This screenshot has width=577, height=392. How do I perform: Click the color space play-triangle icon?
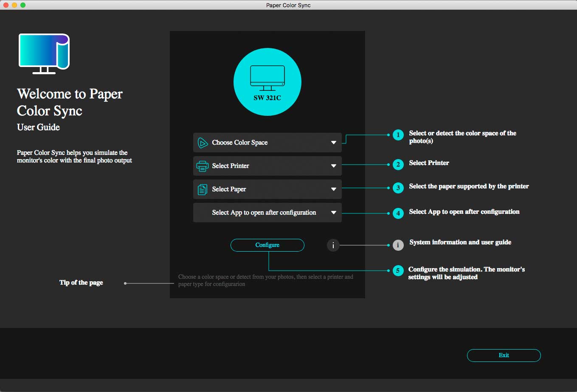(x=203, y=143)
